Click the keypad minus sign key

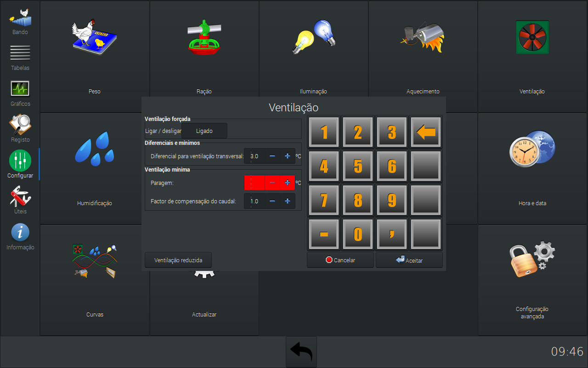point(324,234)
